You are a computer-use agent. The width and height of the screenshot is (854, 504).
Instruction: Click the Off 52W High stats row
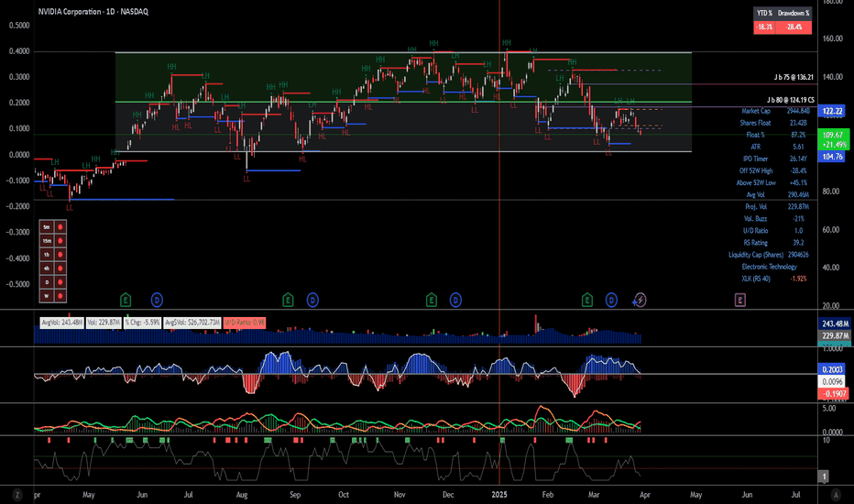click(x=774, y=171)
